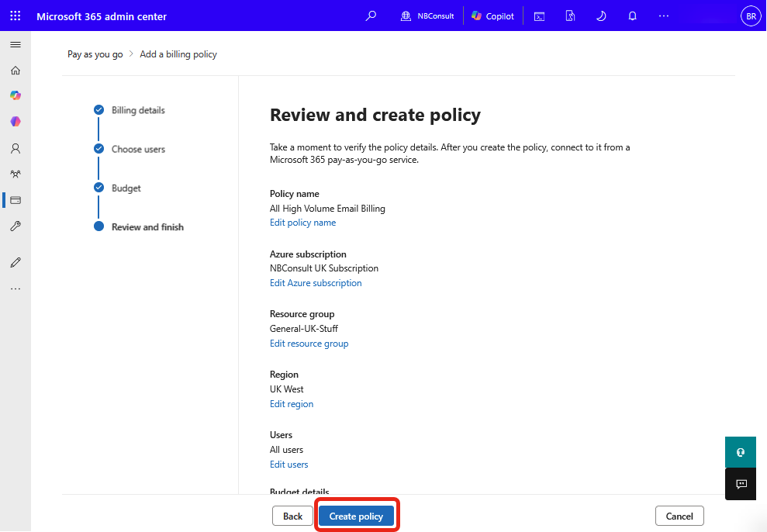
Task: Show all sidebar items ellipsis
Action: (x=16, y=288)
